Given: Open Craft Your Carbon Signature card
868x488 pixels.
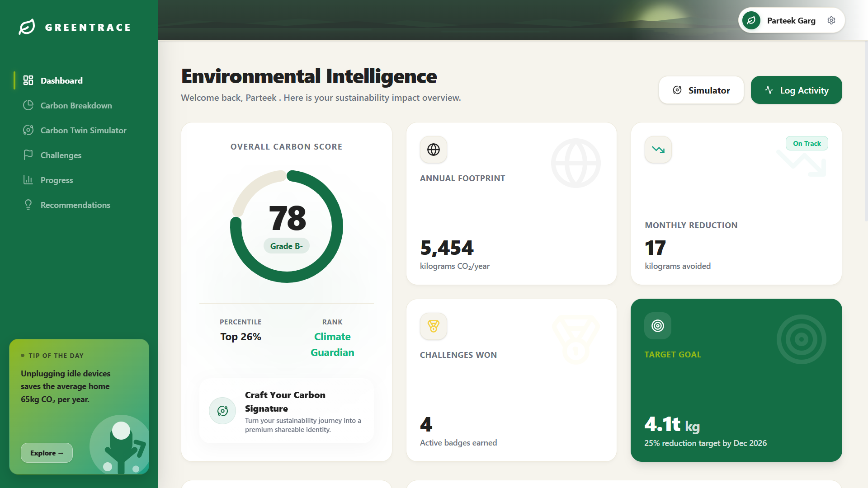Looking at the screenshot, I should [287, 411].
